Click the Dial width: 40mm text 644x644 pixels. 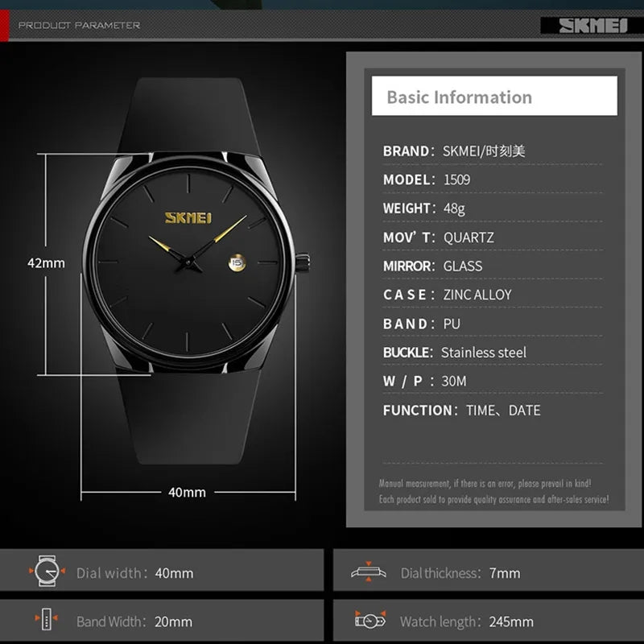point(134,573)
